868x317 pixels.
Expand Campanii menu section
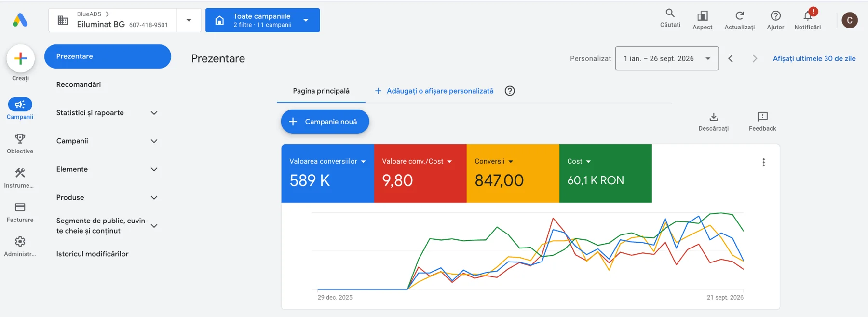point(154,141)
